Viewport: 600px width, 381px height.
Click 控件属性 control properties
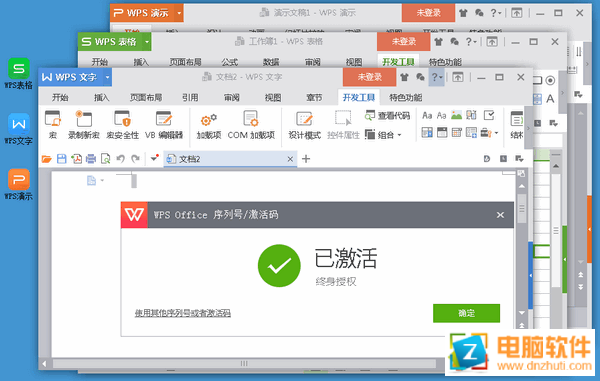tap(343, 124)
